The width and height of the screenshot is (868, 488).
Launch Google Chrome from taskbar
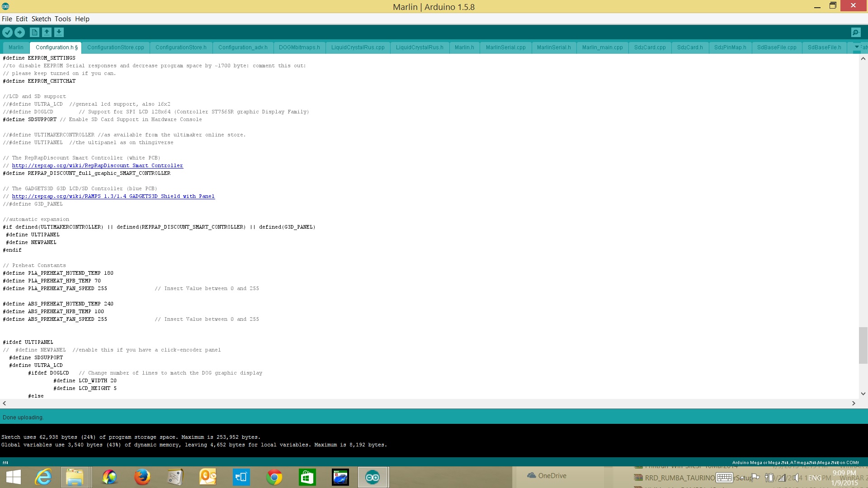[x=274, y=477]
